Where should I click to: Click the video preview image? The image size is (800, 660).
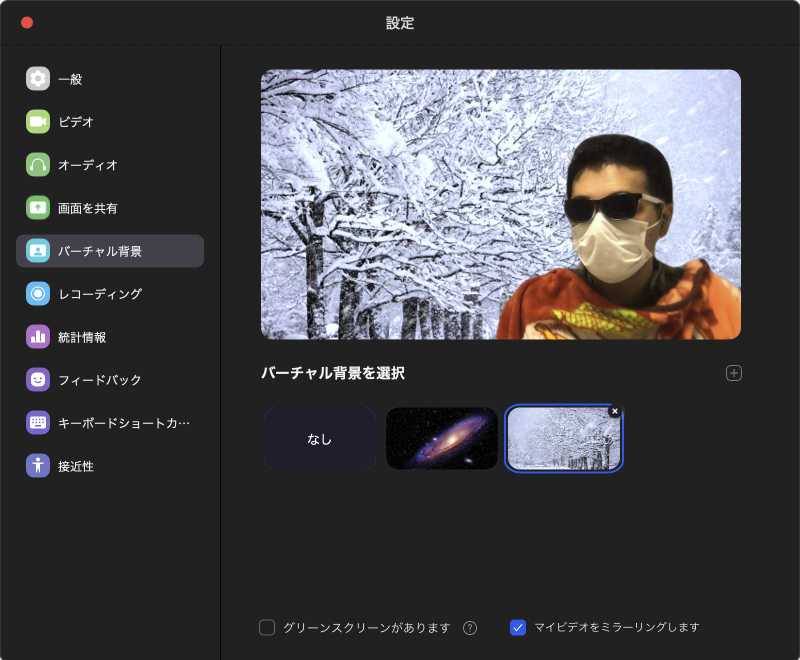click(501, 204)
